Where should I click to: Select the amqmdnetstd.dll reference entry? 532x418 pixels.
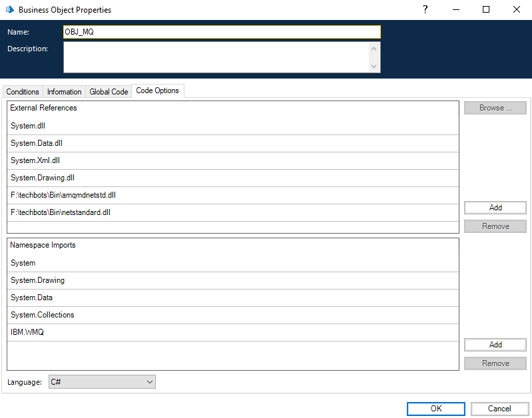pos(233,195)
